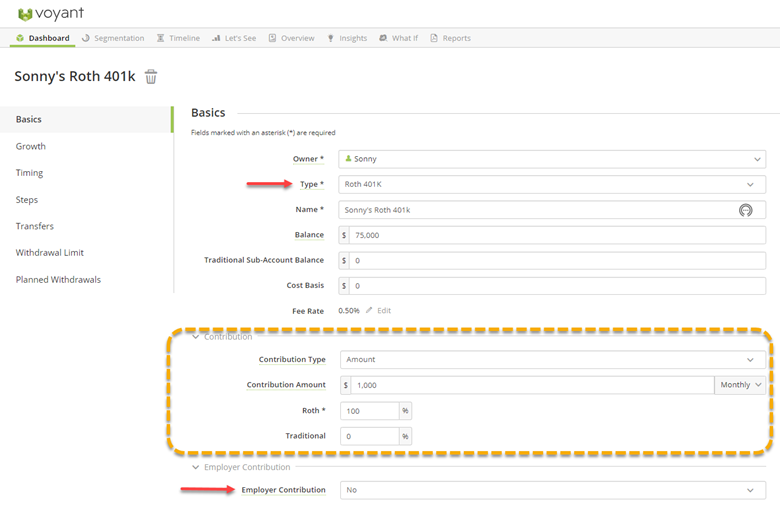Click the Type field label
This screenshot has width=780, height=512.
[x=312, y=184]
